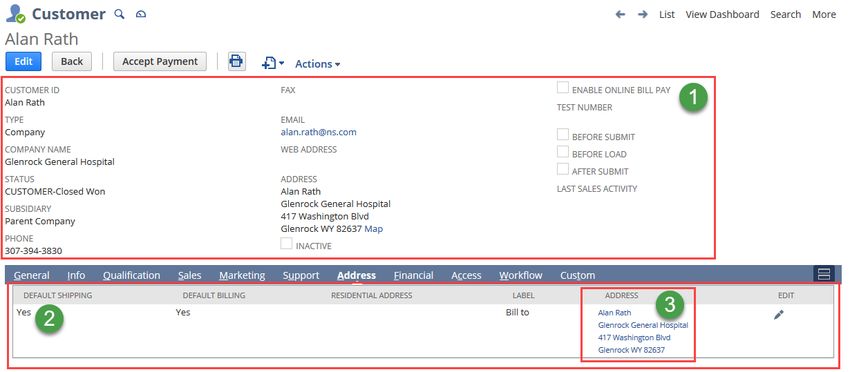
Task: Toggle the Inactive checkbox
Action: 286,243
